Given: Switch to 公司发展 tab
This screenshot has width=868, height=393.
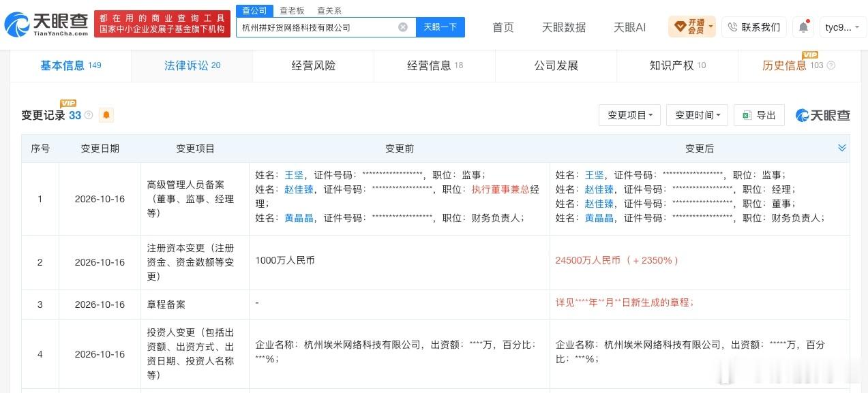Looking at the screenshot, I should point(556,65).
